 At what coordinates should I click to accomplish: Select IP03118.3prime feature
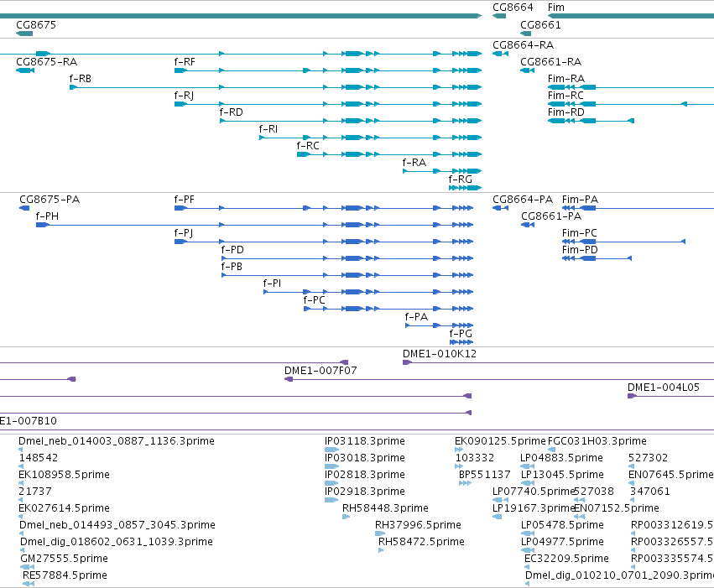365,441
